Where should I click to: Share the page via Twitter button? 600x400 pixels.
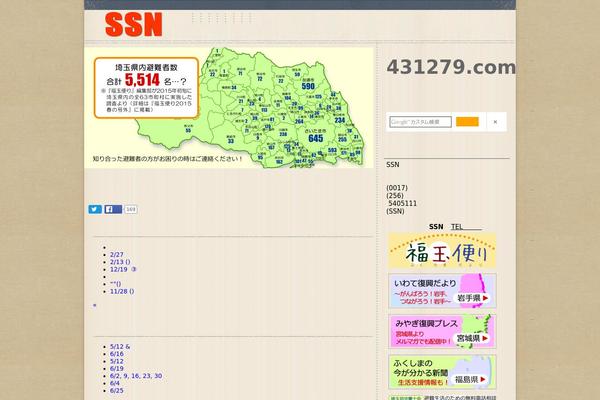95,209
